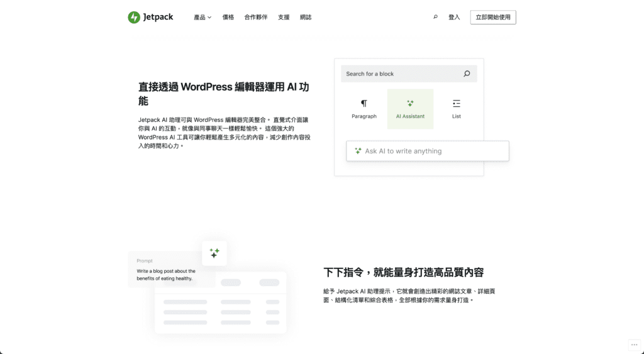
Task: Go to the 合作夥伴 page
Action: click(x=256, y=18)
